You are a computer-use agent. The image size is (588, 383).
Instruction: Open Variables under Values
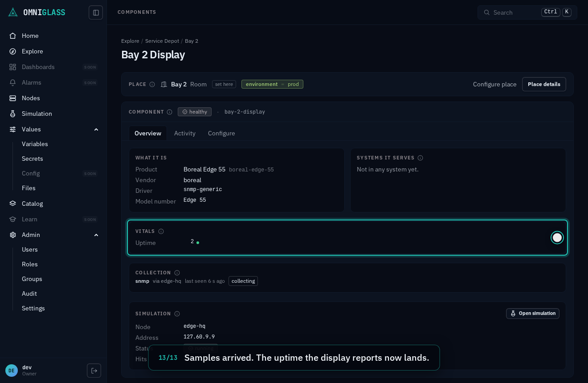point(35,144)
